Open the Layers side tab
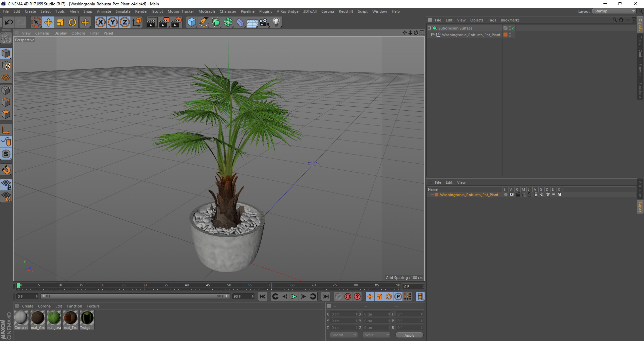Viewport: 644px width, 341px height. click(640, 207)
